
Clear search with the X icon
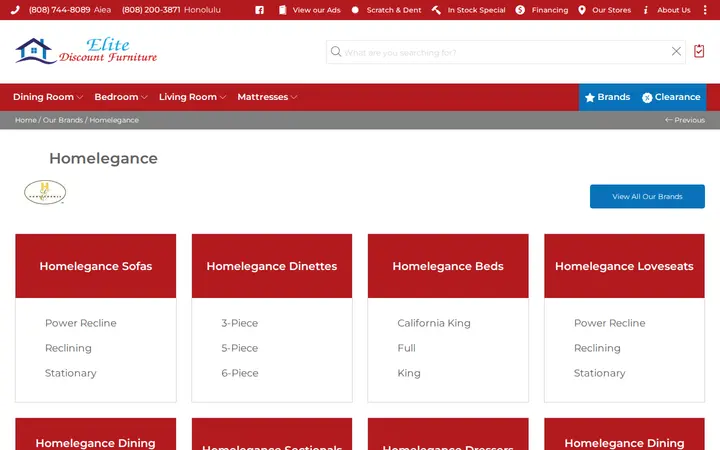[676, 51]
